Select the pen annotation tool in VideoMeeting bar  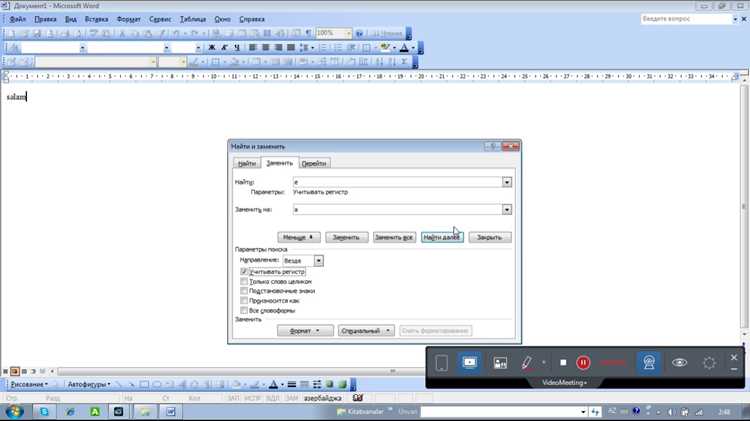(527, 363)
